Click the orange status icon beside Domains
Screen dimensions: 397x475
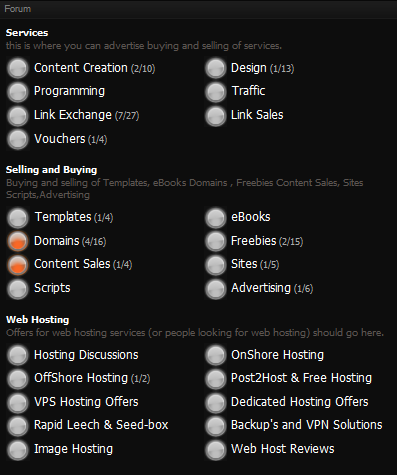(x=18, y=241)
